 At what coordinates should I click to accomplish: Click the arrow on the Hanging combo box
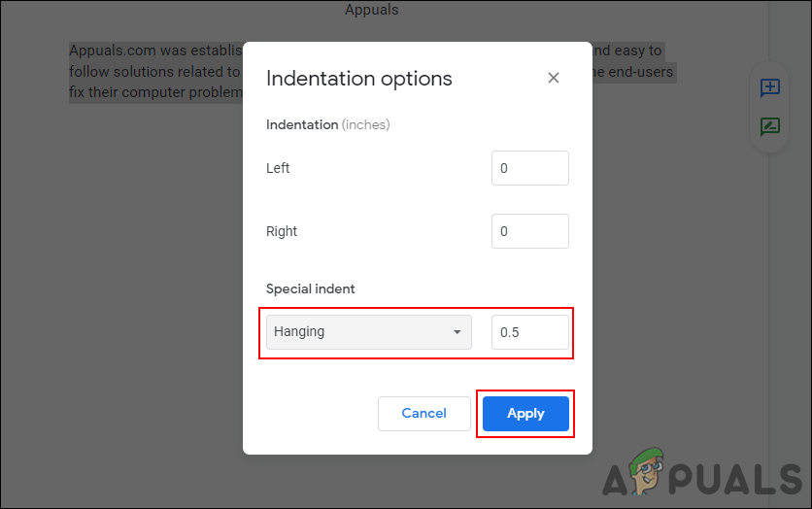[x=457, y=332]
